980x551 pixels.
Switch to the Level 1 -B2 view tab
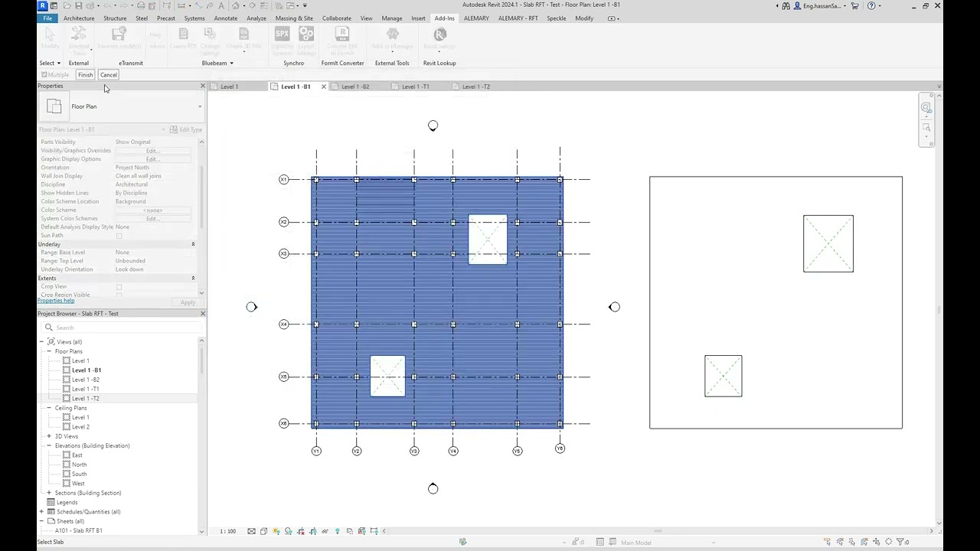(x=355, y=86)
